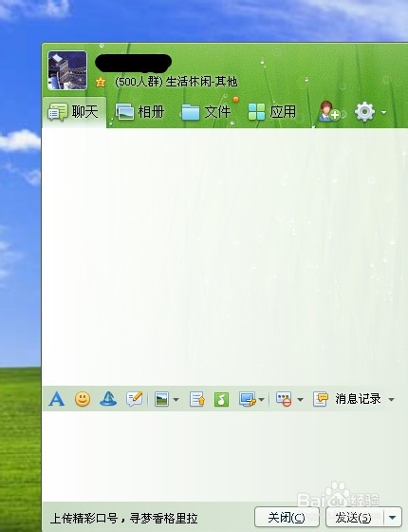Click the green music note icon
Screen dimensions: 408x532
[222, 399]
